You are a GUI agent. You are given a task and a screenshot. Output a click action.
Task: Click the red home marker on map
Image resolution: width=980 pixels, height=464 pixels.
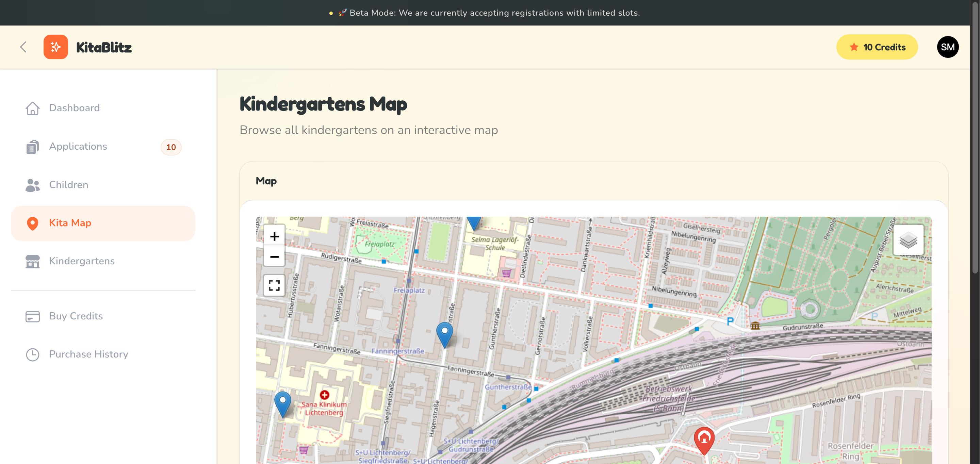click(x=704, y=438)
